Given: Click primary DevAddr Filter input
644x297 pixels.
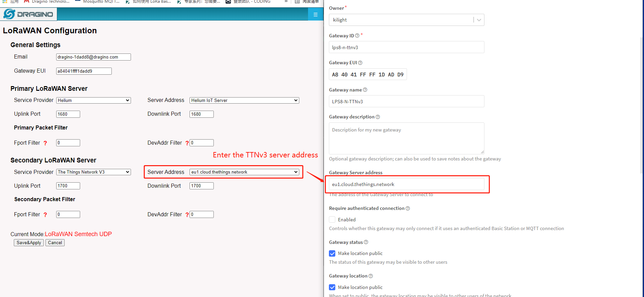Looking at the screenshot, I should pos(202,143).
